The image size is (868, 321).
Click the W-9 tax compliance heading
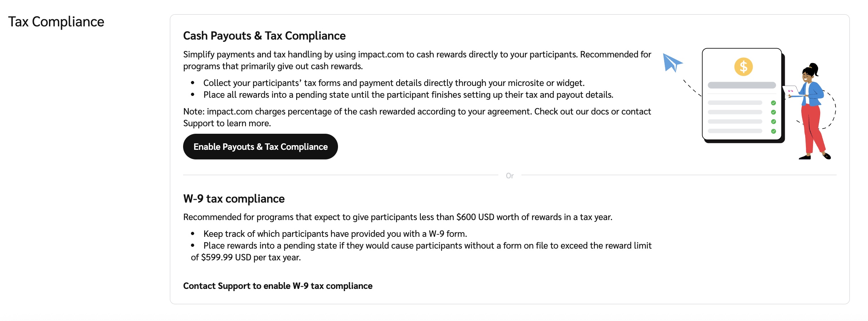[x=234, y=199]
